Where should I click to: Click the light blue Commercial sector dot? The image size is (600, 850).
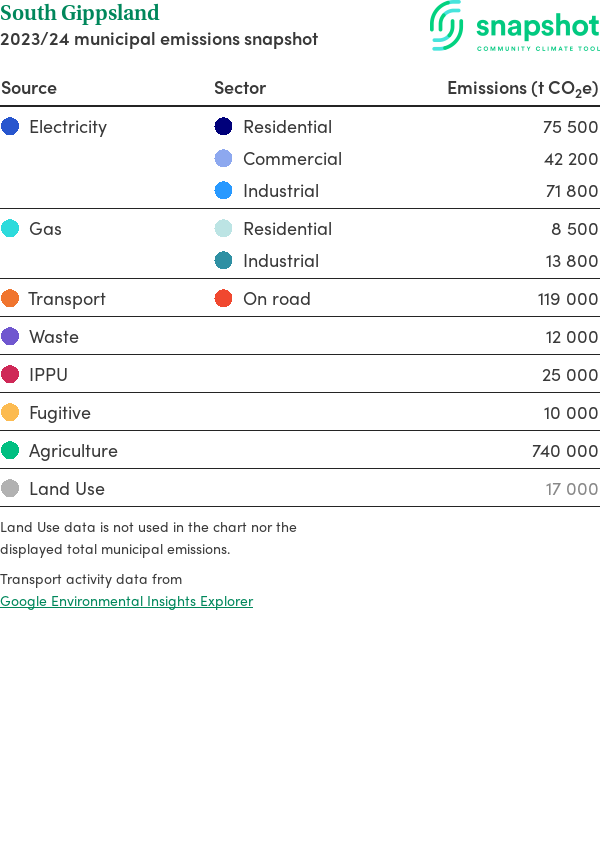pyautogui.click(x=224, y=159)
